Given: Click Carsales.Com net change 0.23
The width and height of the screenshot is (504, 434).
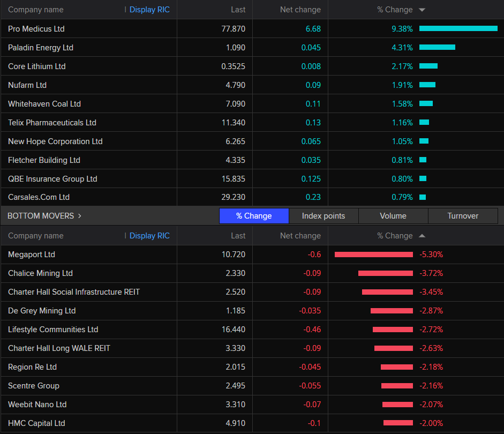Looking at the screenshot, I should [x=313, y=197].
